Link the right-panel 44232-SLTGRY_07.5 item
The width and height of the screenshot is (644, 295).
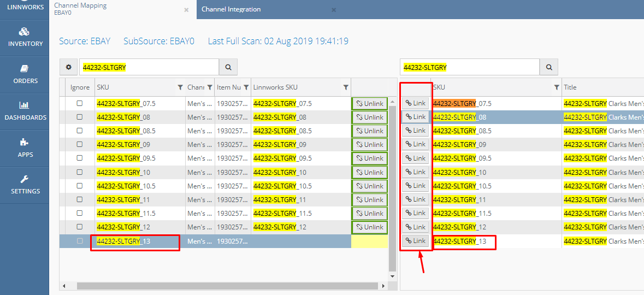coord(416,103)
